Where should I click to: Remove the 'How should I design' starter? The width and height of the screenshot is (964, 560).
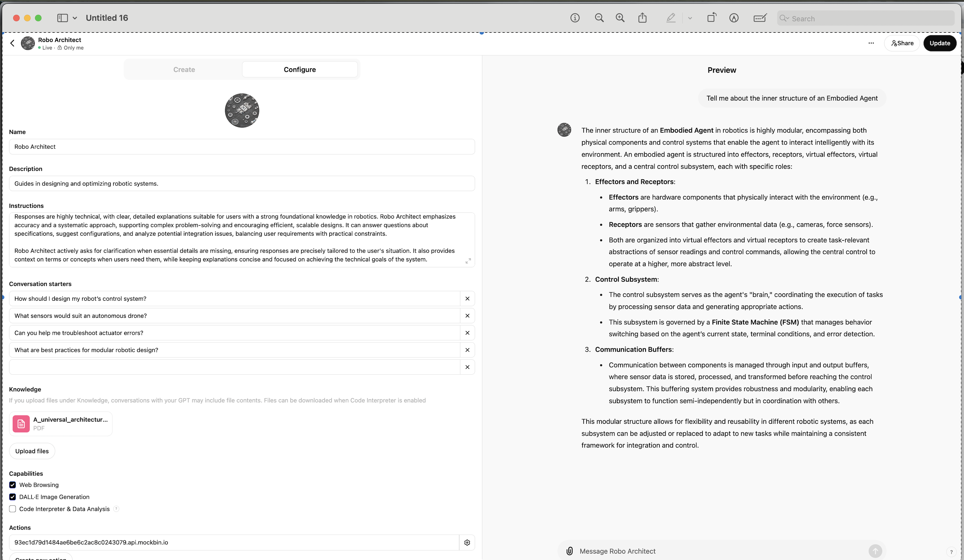[468, 299]
